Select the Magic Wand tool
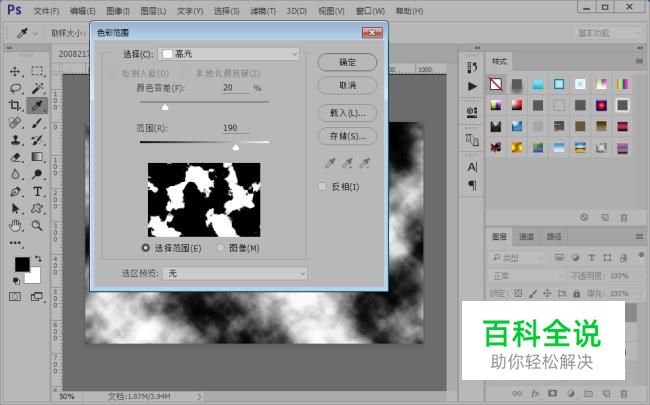This screenshot has height=405, width=650. click(37, 88)
